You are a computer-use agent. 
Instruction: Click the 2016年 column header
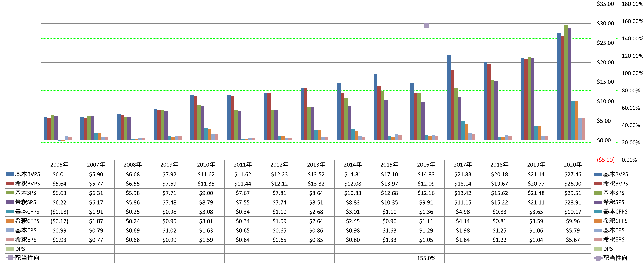click(426, 165)
